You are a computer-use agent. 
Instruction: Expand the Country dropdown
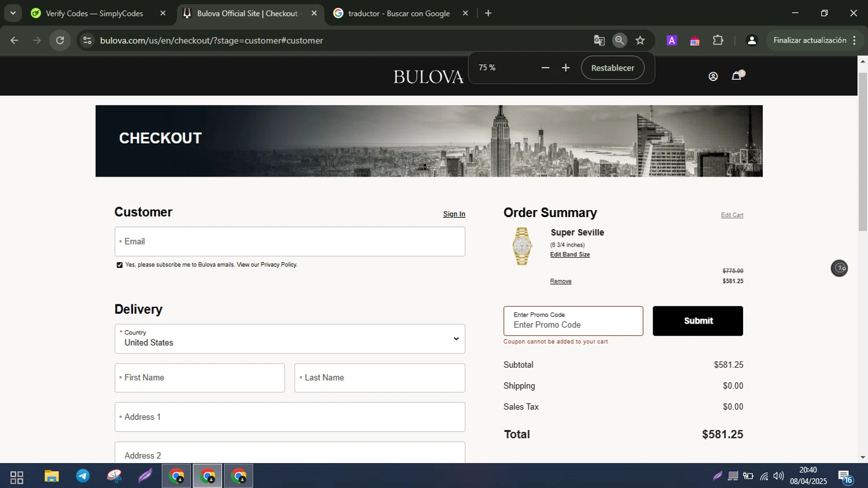tap(290, 339)
